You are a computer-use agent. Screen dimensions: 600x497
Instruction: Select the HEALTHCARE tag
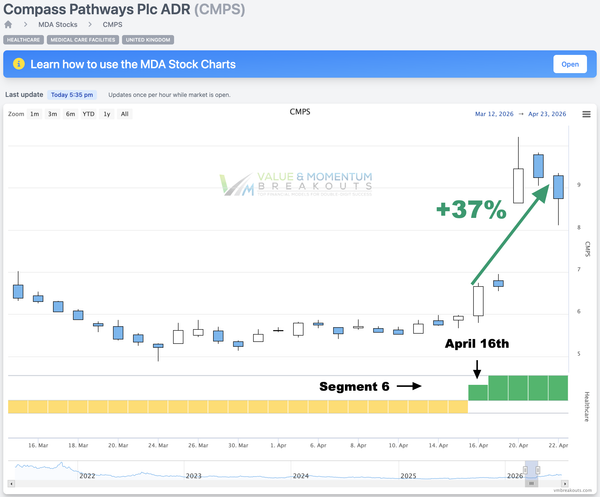[23, 40]
